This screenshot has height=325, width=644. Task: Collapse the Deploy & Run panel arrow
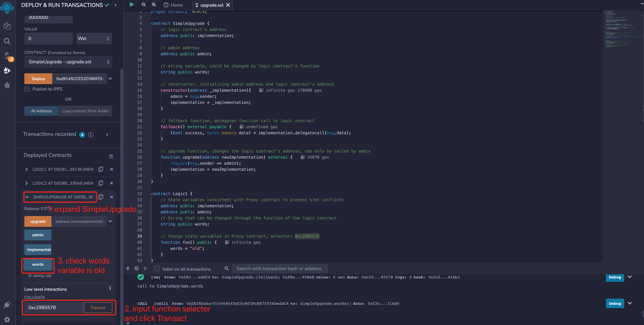tap(116, 5)
